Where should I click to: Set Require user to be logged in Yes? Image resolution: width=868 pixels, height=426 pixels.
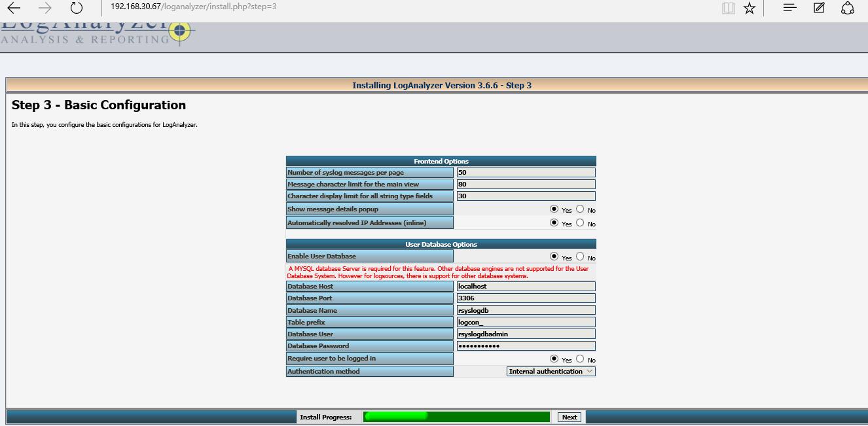click(554, 359)
